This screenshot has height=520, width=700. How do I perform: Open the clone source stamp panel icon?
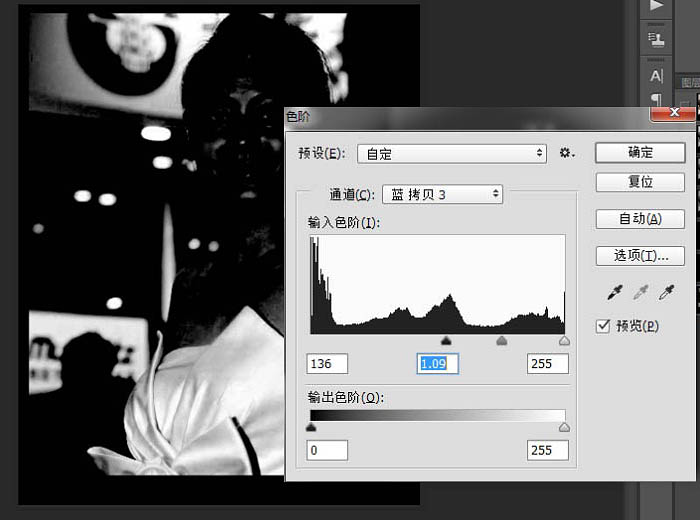tap(656, 40)
